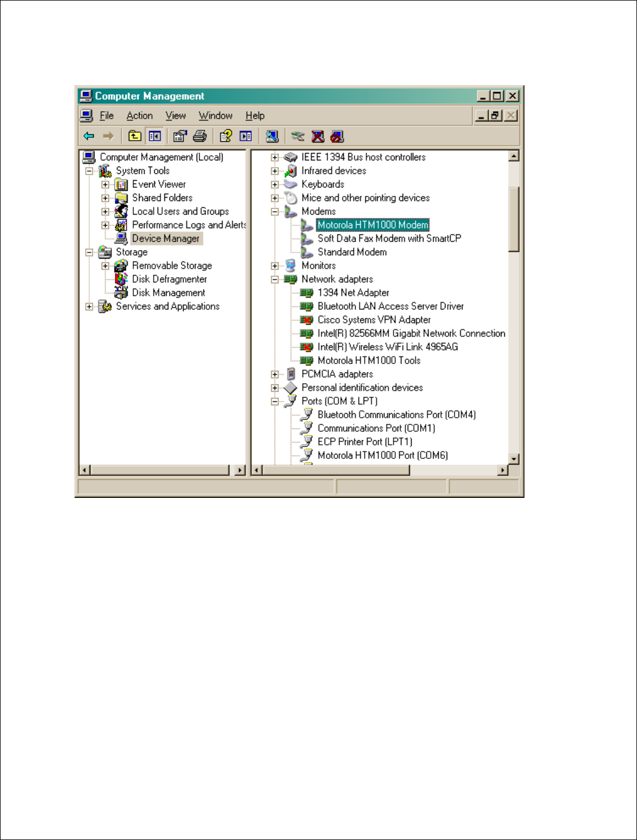Click the Intel Wireless WiFi Link disabled icon
The width and height of the screenshot is (637, 840).
coord(307,347)
